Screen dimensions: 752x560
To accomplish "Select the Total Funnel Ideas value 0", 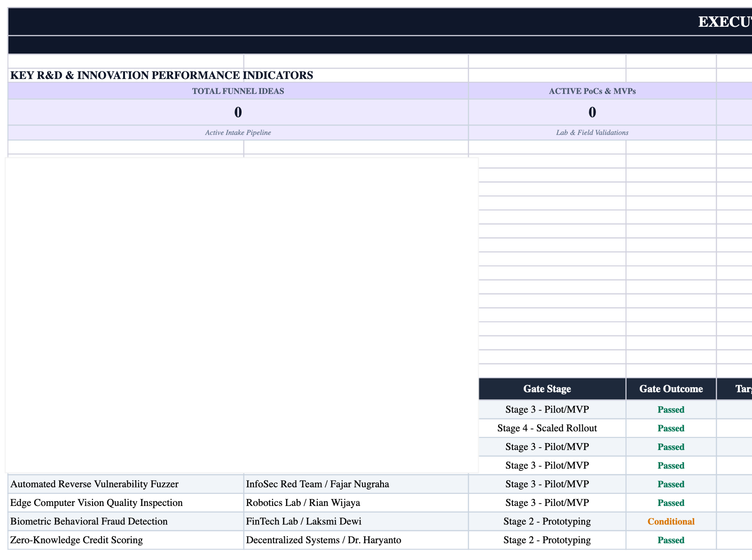I will pos(238,112).
